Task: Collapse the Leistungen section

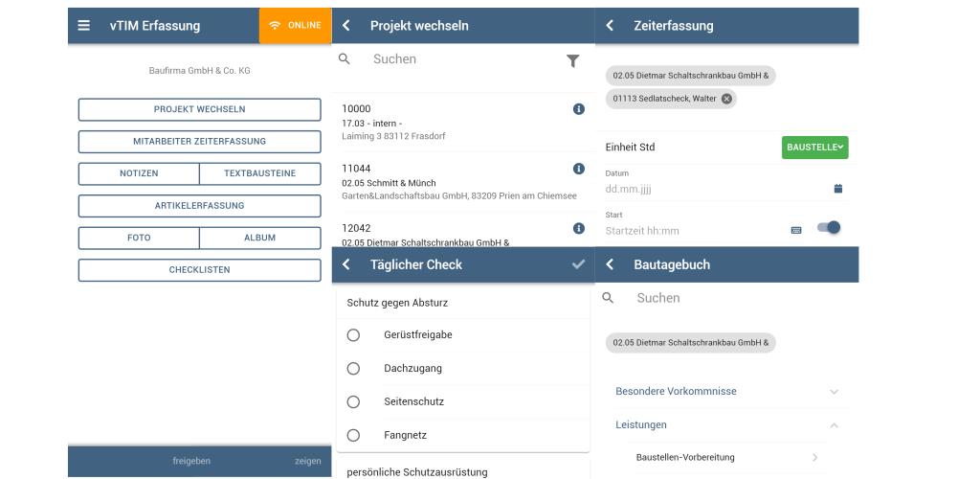Action: click(727, 425)
